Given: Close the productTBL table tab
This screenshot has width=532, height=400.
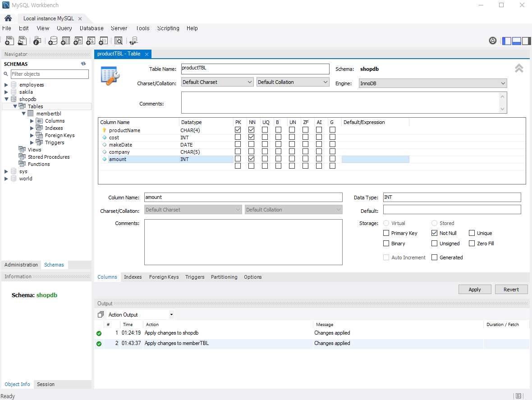Looking at the screenshot, I should (x=147, y=54).
